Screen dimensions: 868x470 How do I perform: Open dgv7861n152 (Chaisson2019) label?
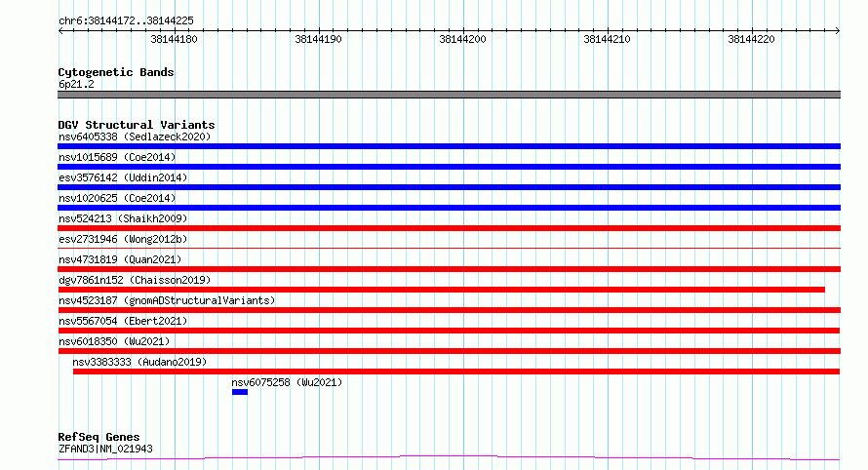[135, 280]
